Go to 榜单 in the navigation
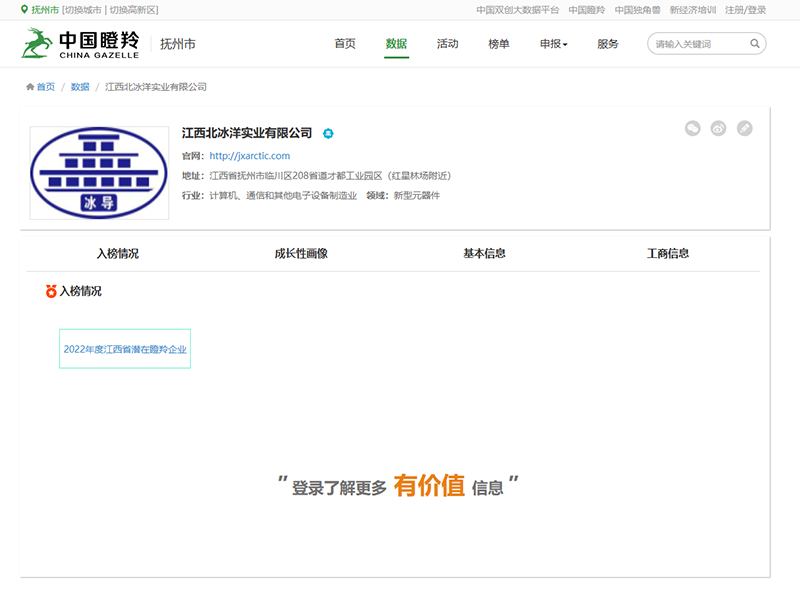The image size is (800, 600). pyautogui.click(x=498, y=44)
